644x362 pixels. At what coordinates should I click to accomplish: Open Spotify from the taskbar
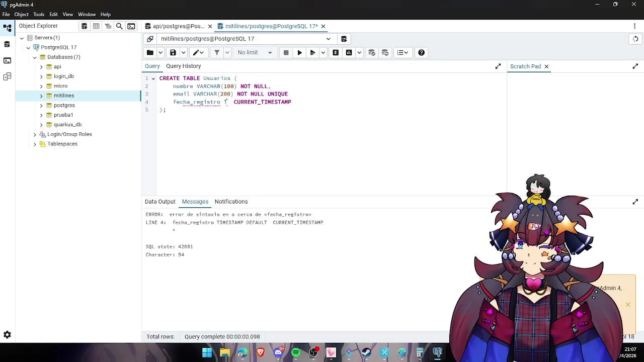[296, 352]
